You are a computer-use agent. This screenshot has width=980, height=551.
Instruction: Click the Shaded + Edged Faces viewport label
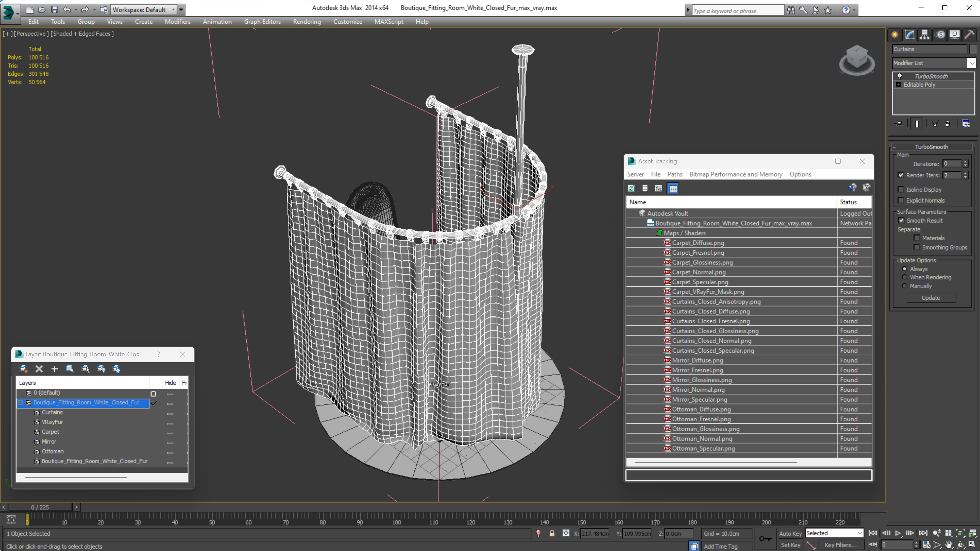click(82, 33)
